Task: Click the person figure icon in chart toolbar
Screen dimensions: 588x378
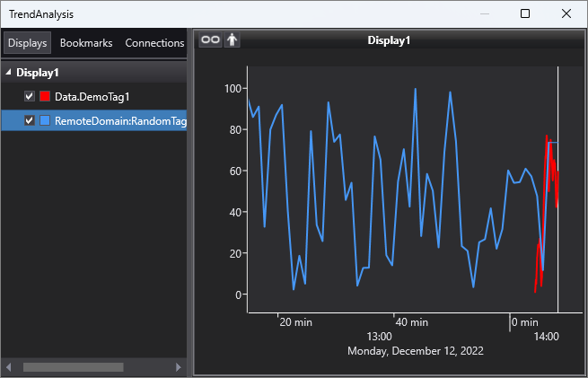Action: [x=232, y=40]
